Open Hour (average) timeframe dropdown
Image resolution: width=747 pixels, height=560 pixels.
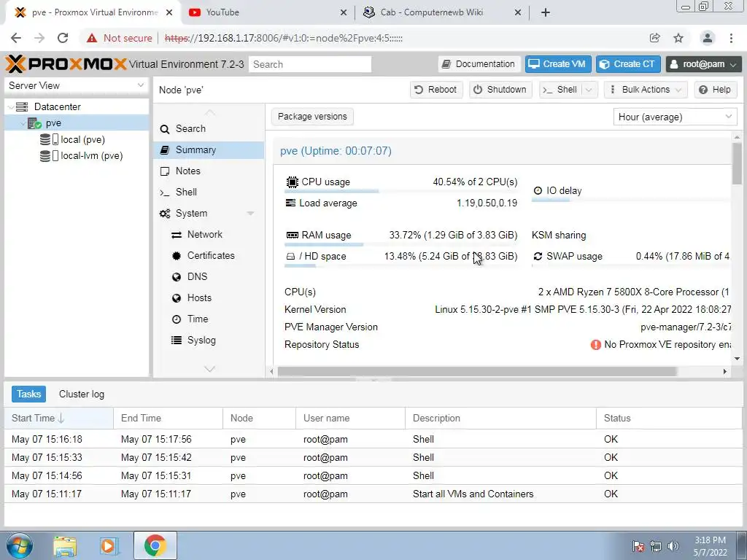point(675,117)
